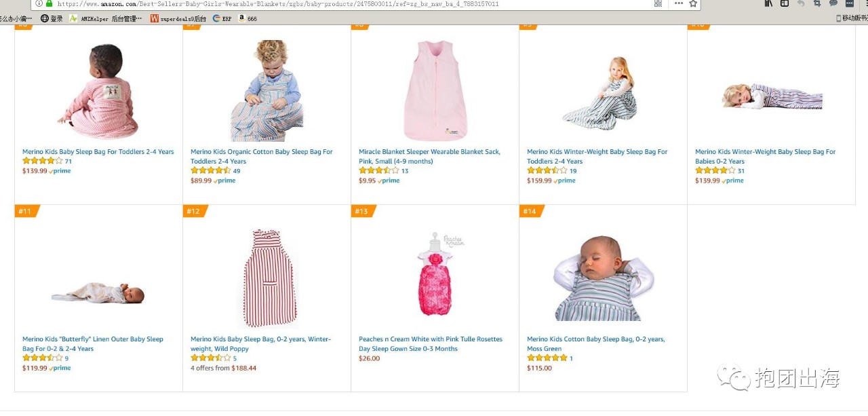Open the chat bubble toolbar icon
The image size is (868, 416).
[x=833, y=3]
